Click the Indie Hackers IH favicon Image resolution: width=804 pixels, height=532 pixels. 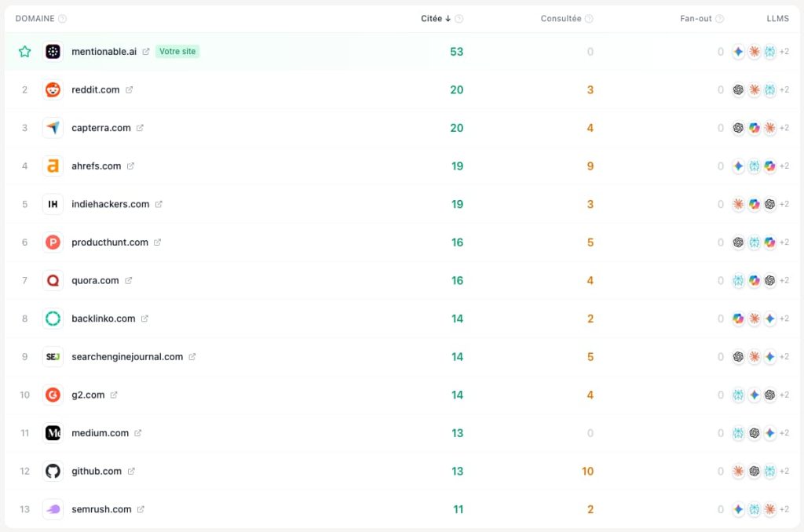pos(53,204)
